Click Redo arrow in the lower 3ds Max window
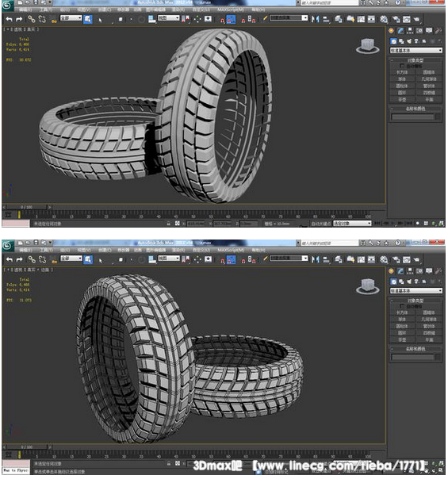The height and width of the screenshot is (479, 448). pos(19,259)
